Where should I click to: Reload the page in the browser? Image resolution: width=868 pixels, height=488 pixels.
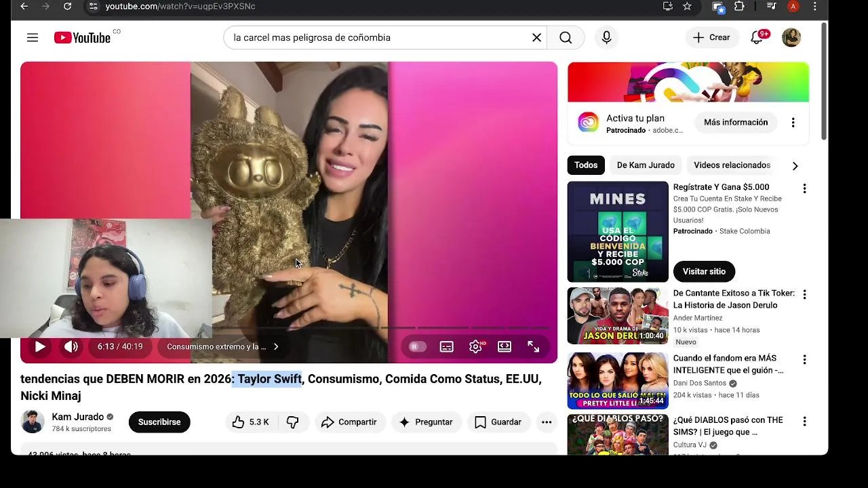[67, 6]
